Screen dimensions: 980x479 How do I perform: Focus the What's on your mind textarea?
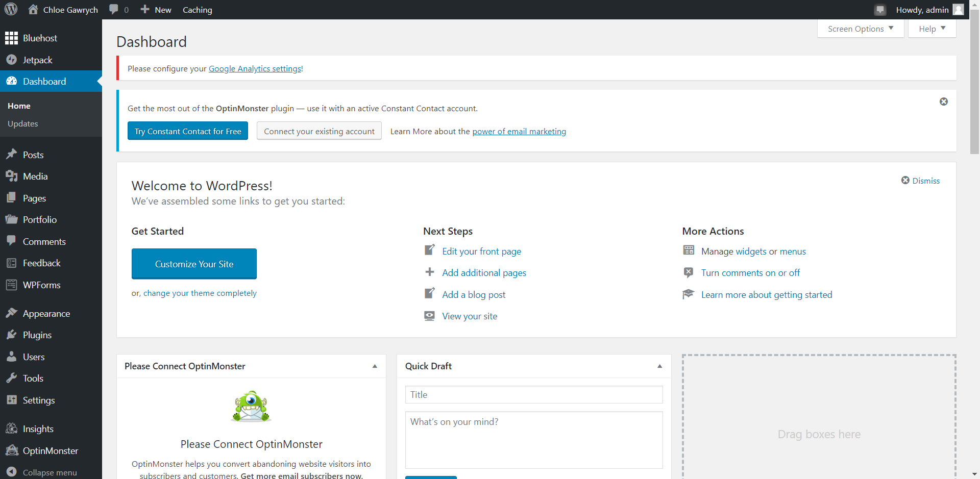tap(534, 440)
